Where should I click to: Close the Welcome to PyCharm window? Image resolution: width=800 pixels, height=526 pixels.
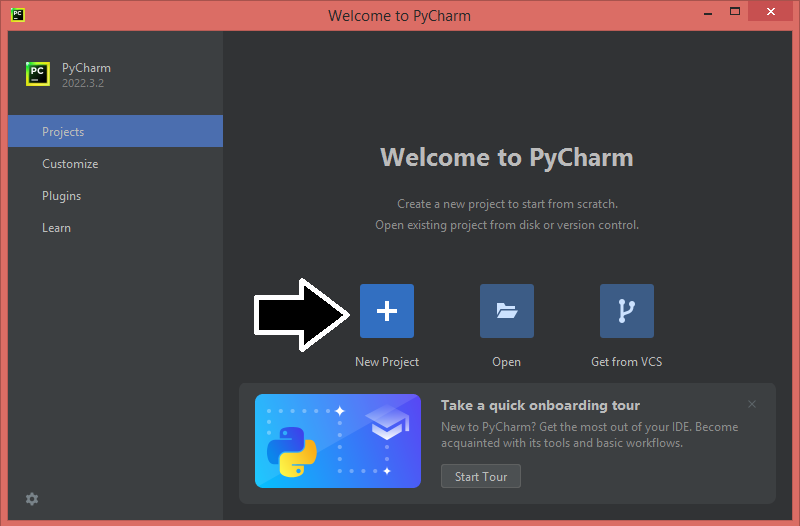[x=770, y=12]
